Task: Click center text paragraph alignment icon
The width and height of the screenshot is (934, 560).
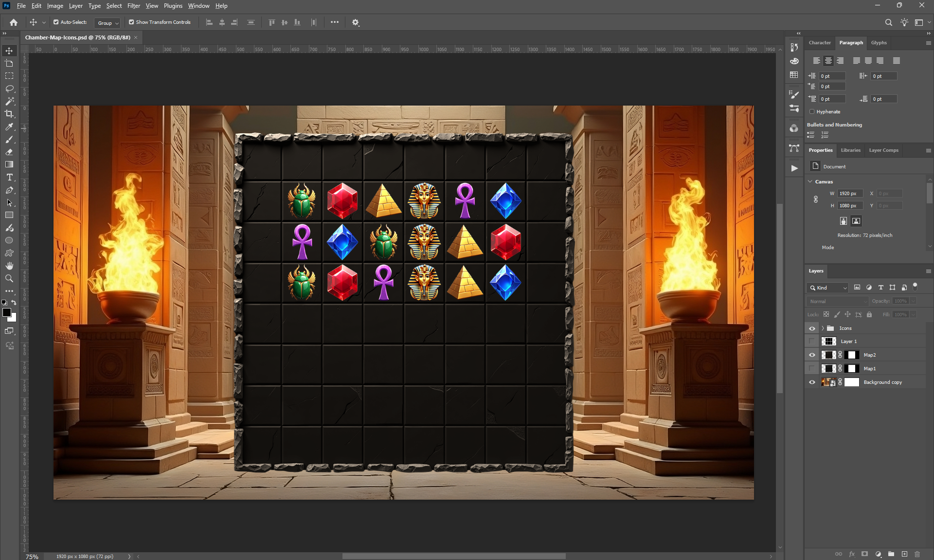Action: [x=828, y=61]
